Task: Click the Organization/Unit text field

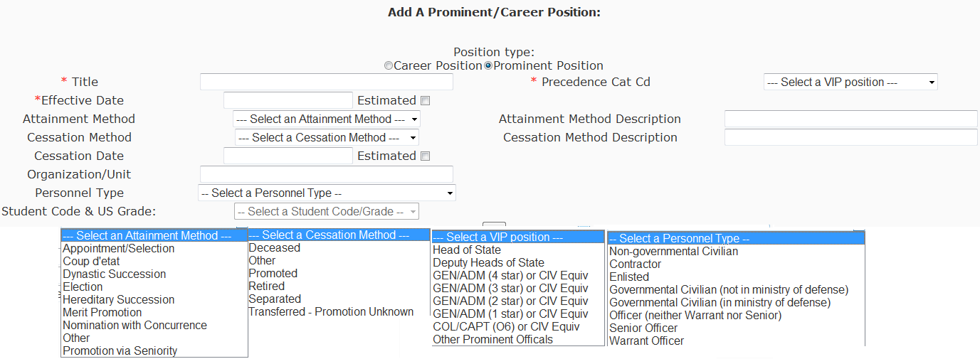Action: tap(326, 175)
